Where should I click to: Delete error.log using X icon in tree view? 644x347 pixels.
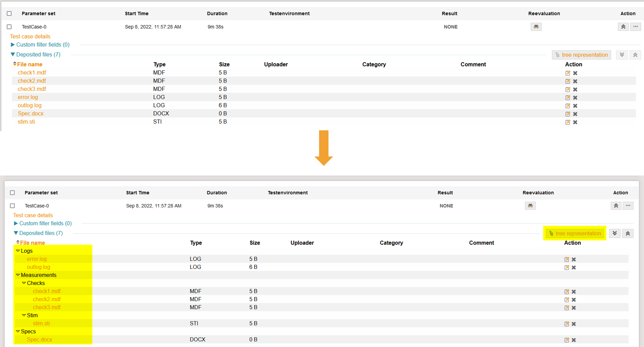(x=574, y=259)
